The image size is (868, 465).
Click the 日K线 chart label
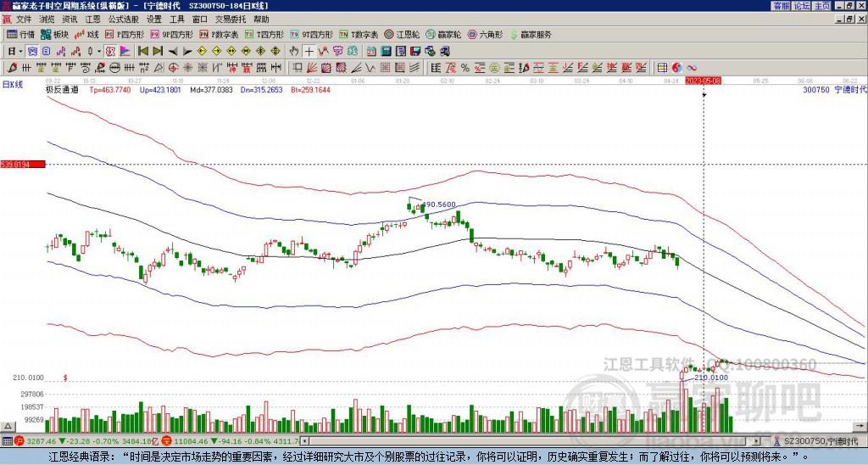(x=12, y=85)
